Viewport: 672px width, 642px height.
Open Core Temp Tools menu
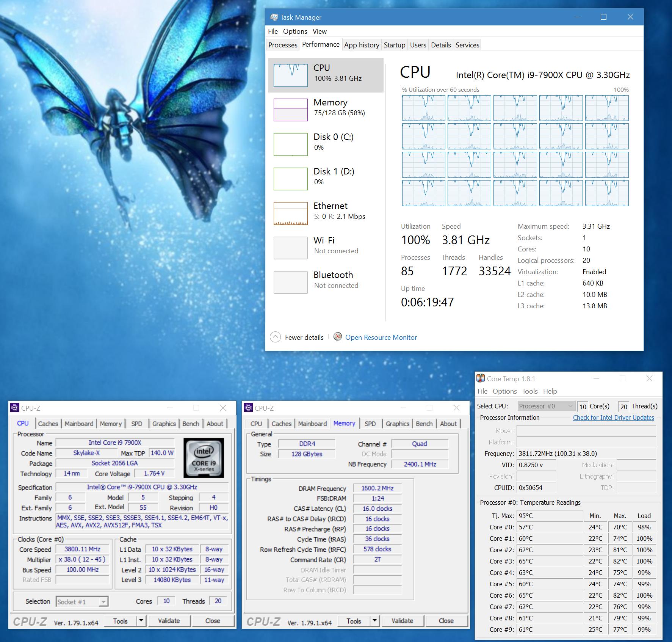tap(530, 391)
